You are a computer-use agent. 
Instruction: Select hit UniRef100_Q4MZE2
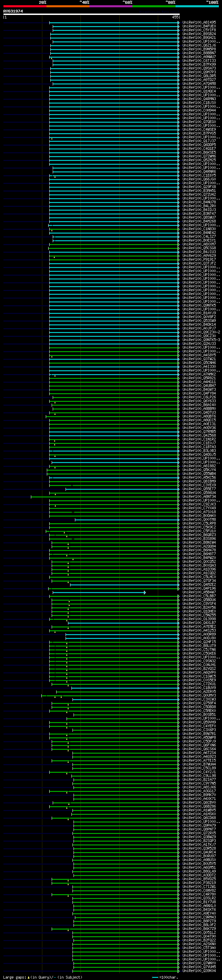(199, 584)
